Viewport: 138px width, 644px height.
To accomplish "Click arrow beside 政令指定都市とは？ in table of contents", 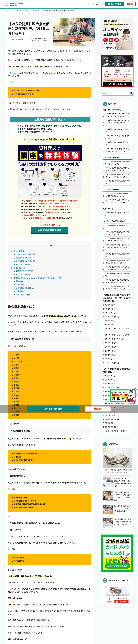I will click(x=12, y=251).
